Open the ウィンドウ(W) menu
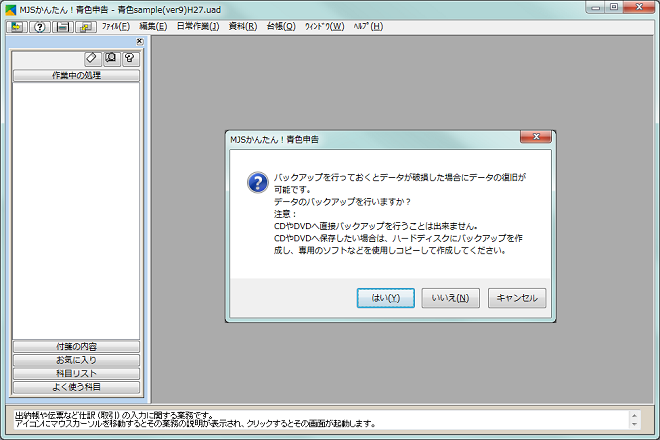The height and width of the screenshot is (440, 660). (x=325, y=27)
